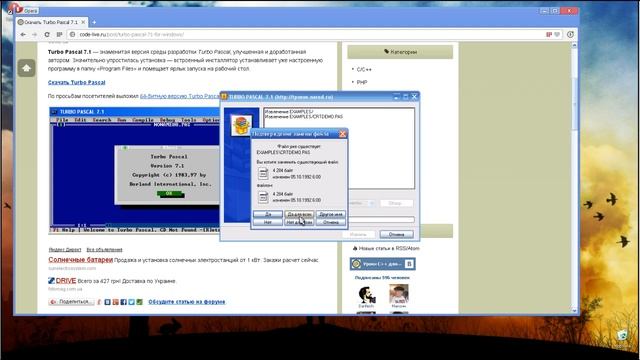
Task: Click the Turbo Pascal 7.1 screenshot image
Action: [x=135, y=171]
